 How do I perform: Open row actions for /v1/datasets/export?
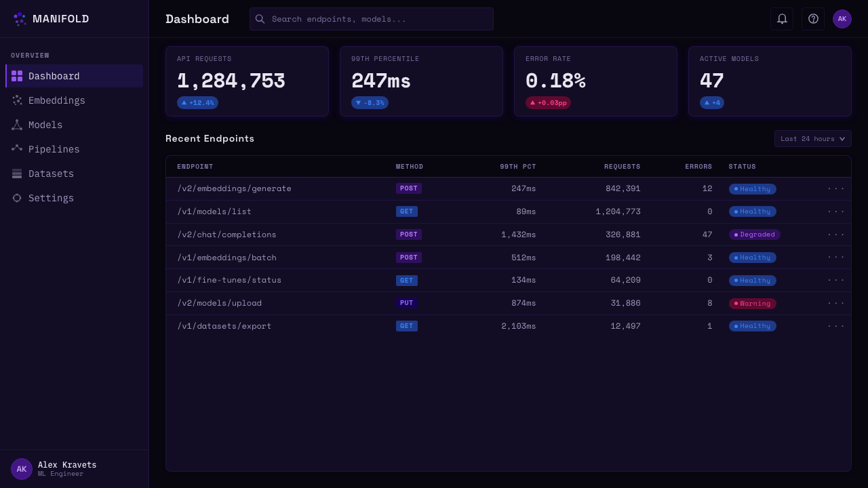[x=836, y=326]
